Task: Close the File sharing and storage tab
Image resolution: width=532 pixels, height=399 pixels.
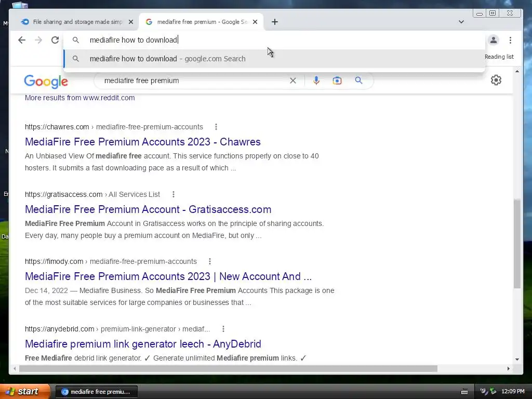Action: pyautogui.click(x=131, y=22)
